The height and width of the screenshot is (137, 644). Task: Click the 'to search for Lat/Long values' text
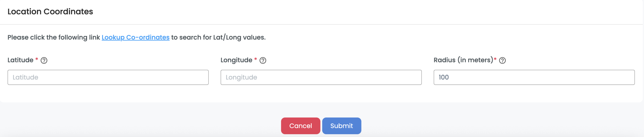[218, 37]
